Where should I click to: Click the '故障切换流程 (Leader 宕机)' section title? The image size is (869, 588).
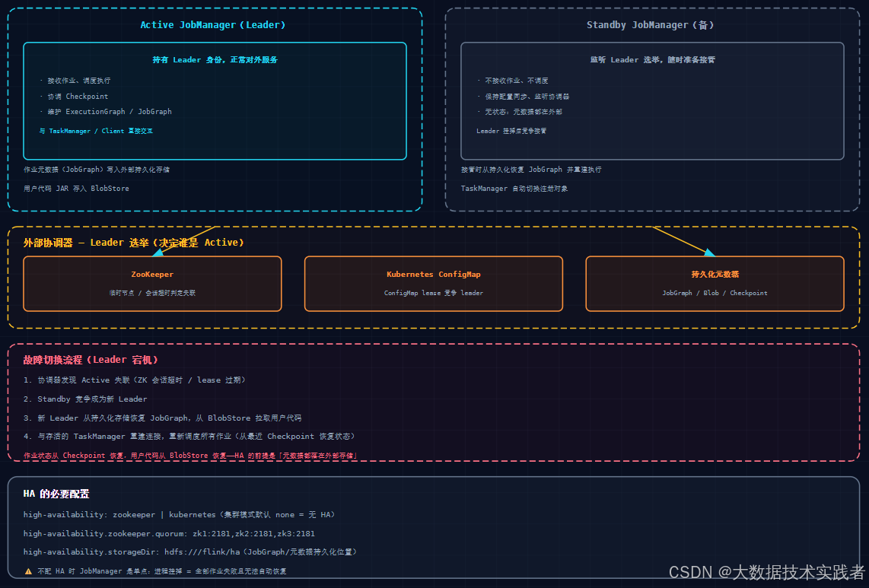pos(91,361)
